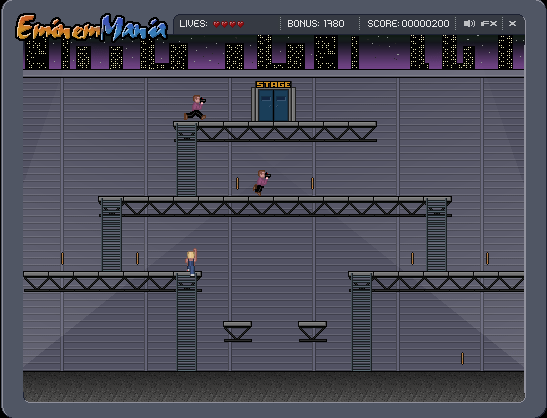This screenshot has width=547, height=418.
Task: Click the gold token left of the jumping cameraman
Action: 238,184
